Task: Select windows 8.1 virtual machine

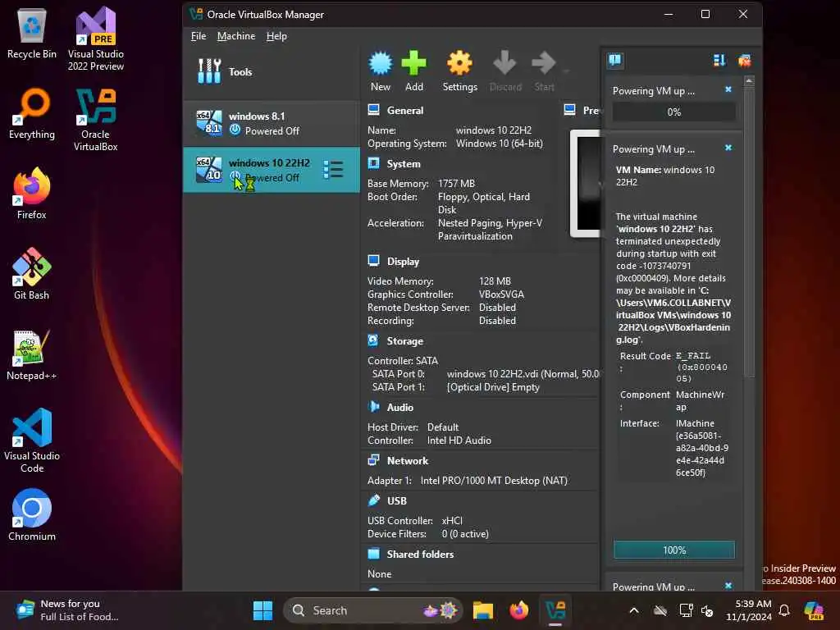Action: (272, 123)
